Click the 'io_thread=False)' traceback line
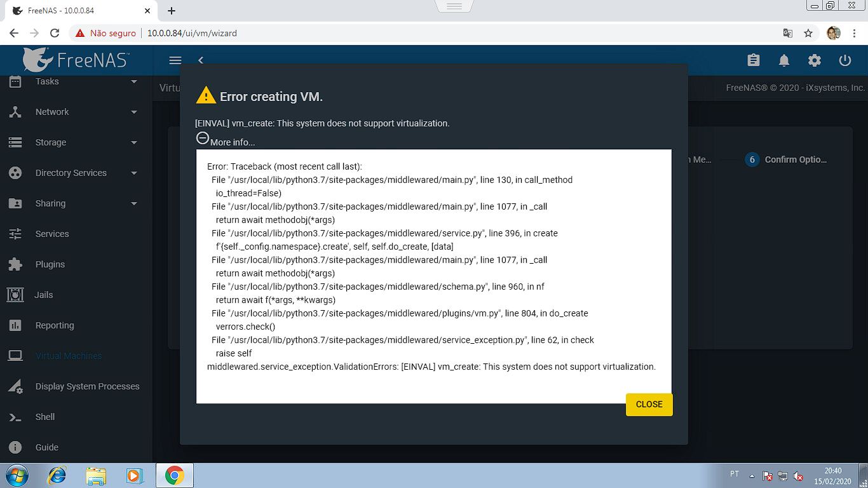The height and width of the screenshot is (488, 868). click(x=248, y=193)
